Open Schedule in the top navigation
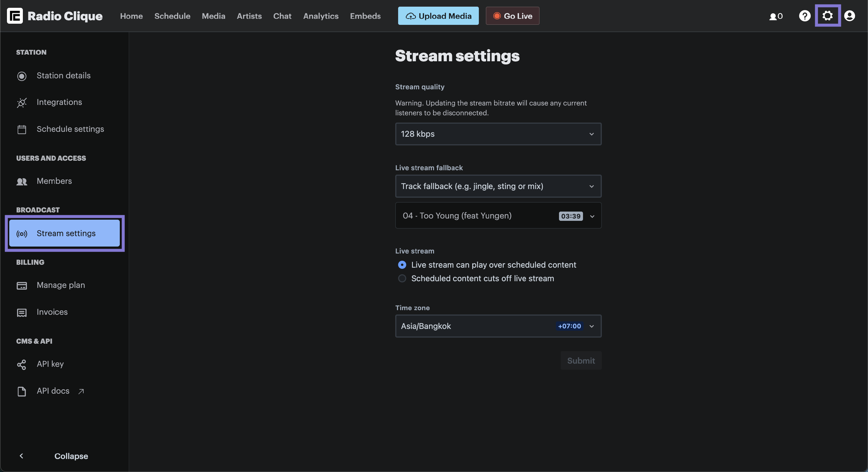 (172, 16)
